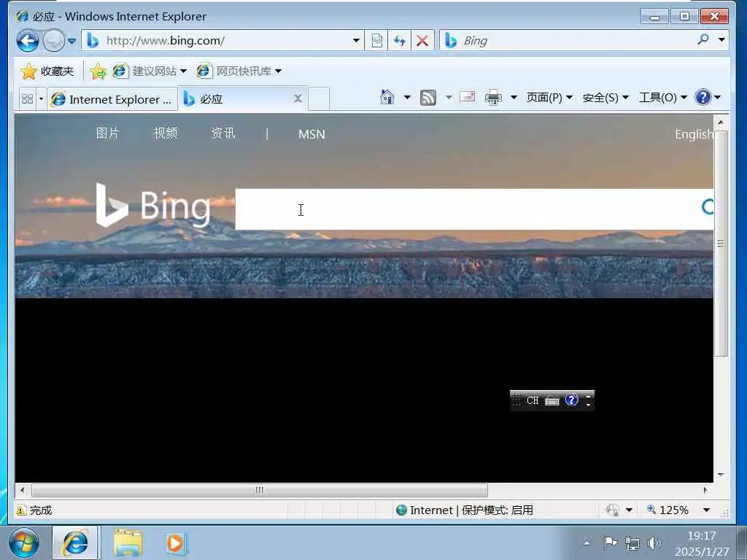Click horizontal scrollbar right arrow

pos(705,490)
